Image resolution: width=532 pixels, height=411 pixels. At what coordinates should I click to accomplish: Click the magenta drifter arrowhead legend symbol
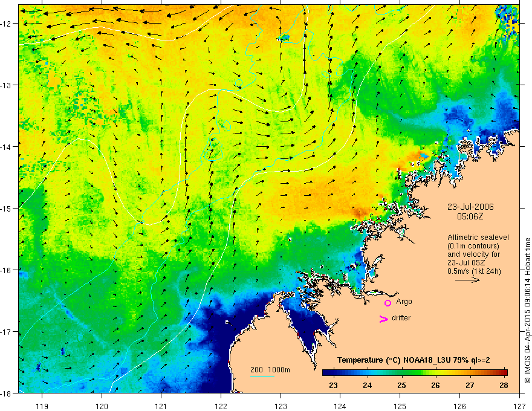click(383, 319)
